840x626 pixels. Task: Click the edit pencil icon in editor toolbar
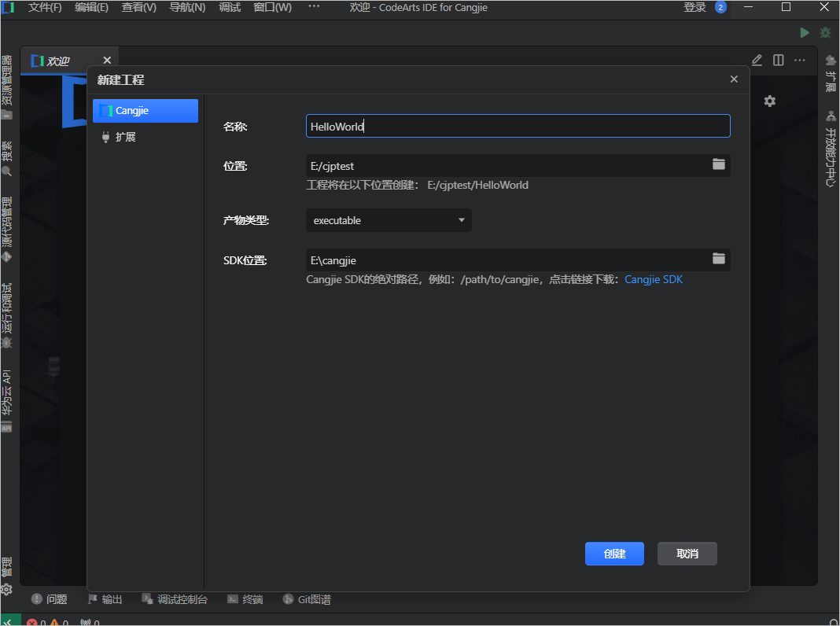click(757, 60)
